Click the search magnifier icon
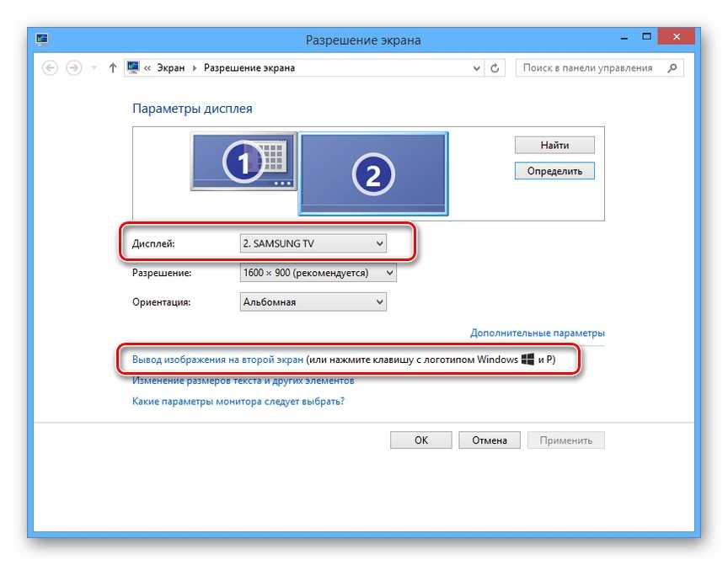Image resolution: width=728 pixels, height=565 pixels. tap(672, 68)
